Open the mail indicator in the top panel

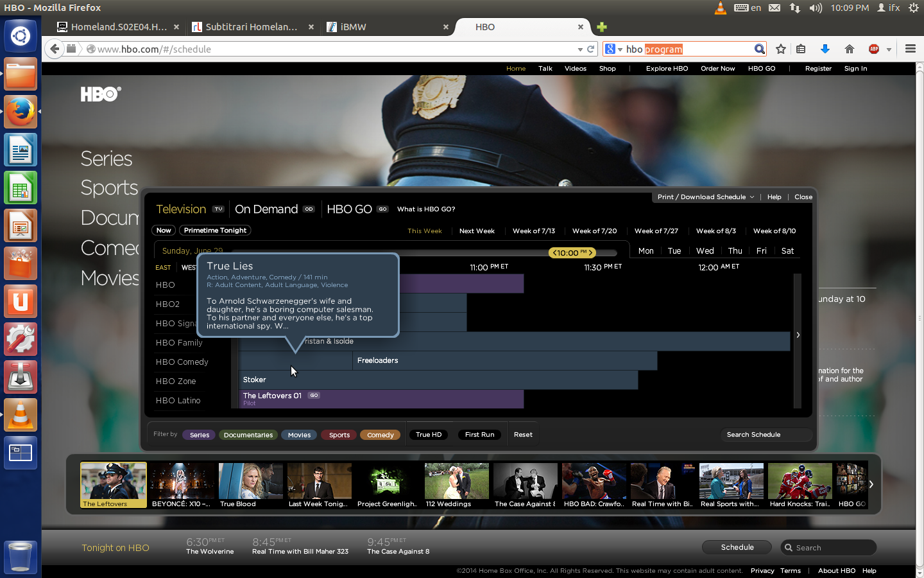point(774,8)
